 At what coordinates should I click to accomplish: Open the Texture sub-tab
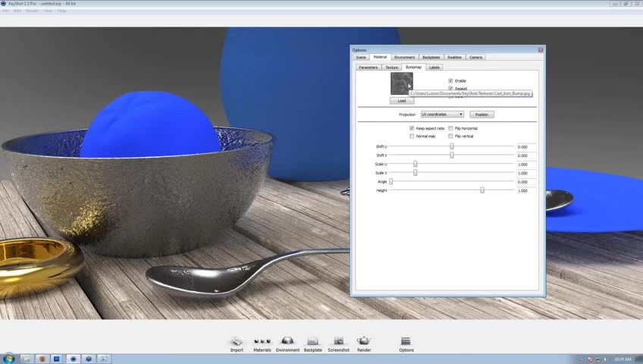[391, 67]
